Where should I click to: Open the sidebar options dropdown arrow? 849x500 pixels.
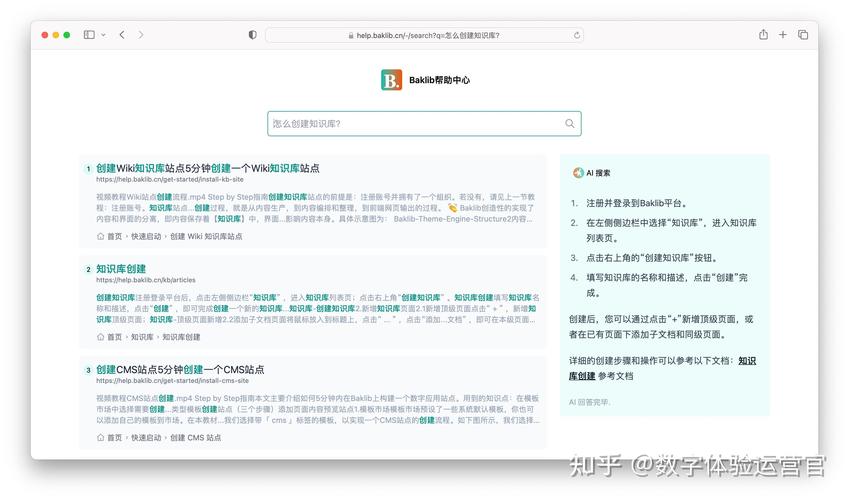(x=103, y=35)
